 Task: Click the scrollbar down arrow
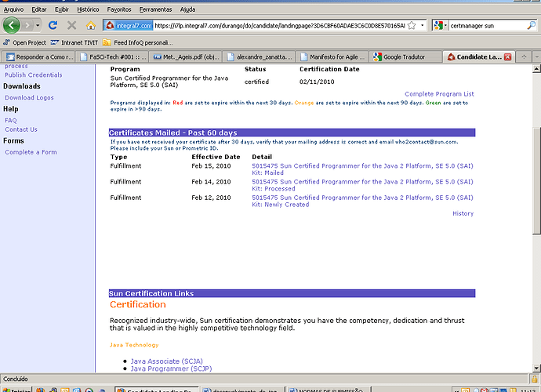click(536, 368)
